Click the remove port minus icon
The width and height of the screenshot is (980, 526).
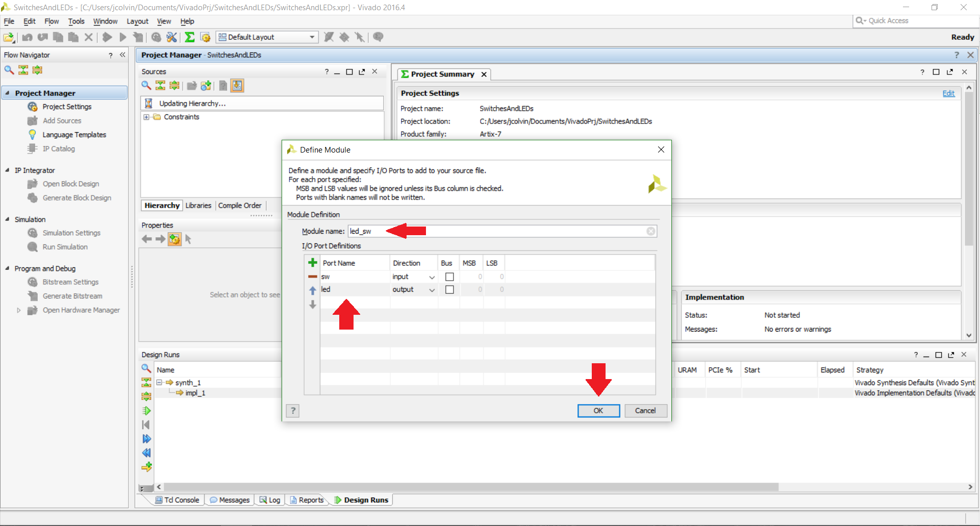coord(313,277)
